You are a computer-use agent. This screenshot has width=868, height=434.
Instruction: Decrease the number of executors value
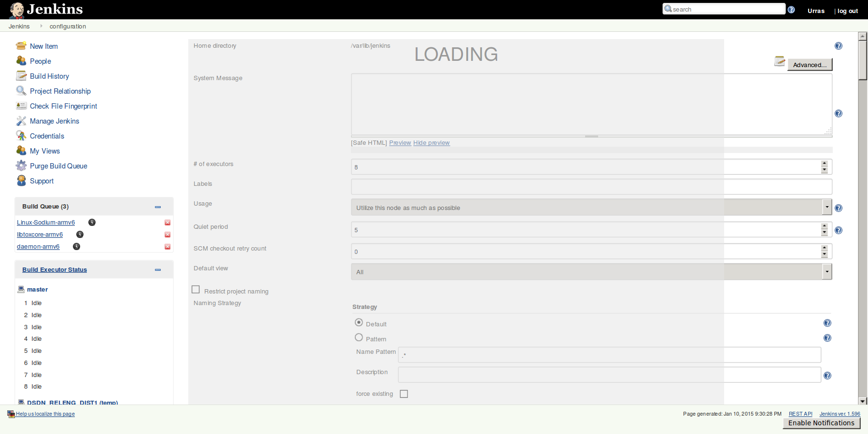coord(825,170)
